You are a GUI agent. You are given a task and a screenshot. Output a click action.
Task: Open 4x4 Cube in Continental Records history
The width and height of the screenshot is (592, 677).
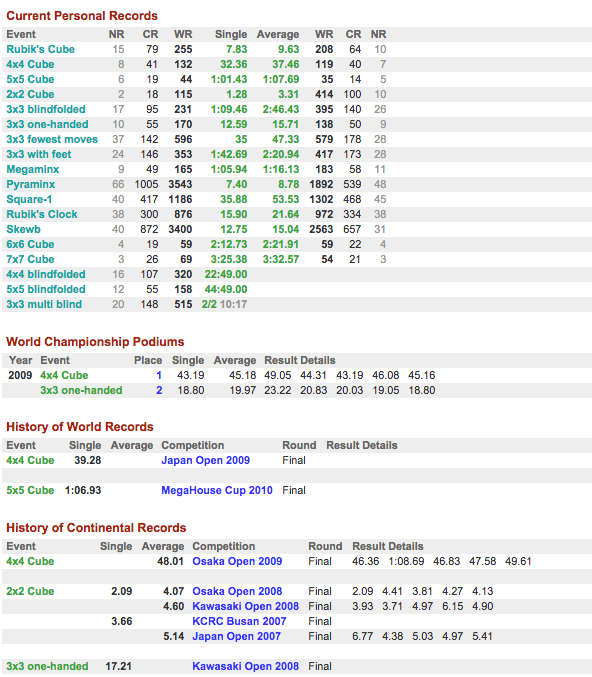pos(30,561)
